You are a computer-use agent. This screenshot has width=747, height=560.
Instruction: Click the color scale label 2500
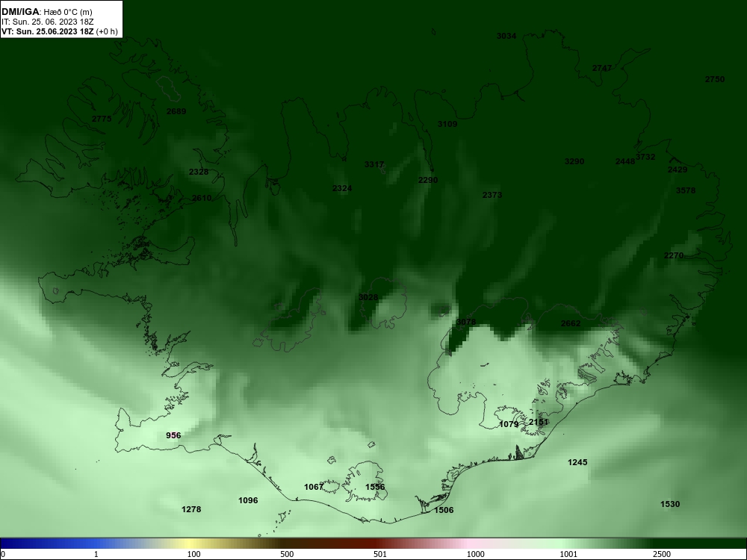[x=662, y=554]
